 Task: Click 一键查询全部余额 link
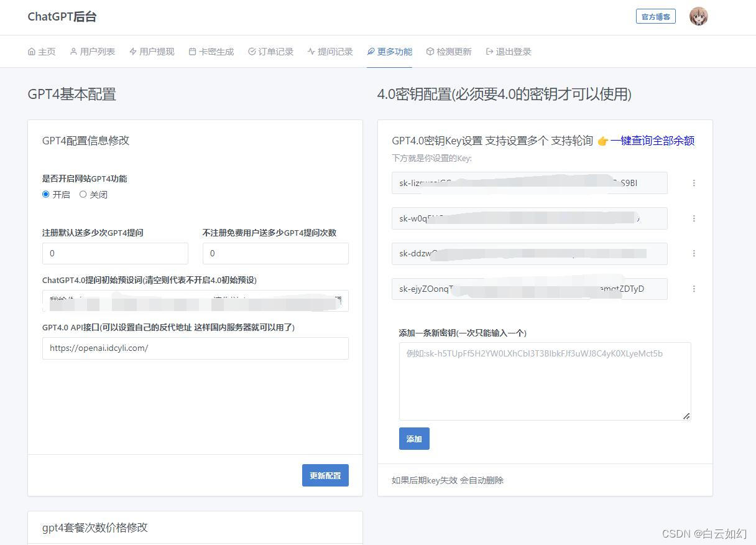tap(652, 141)
